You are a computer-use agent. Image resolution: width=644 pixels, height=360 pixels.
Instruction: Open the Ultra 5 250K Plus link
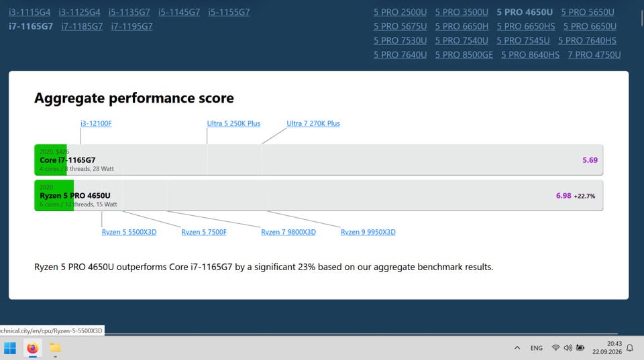(x=233, y=123)
